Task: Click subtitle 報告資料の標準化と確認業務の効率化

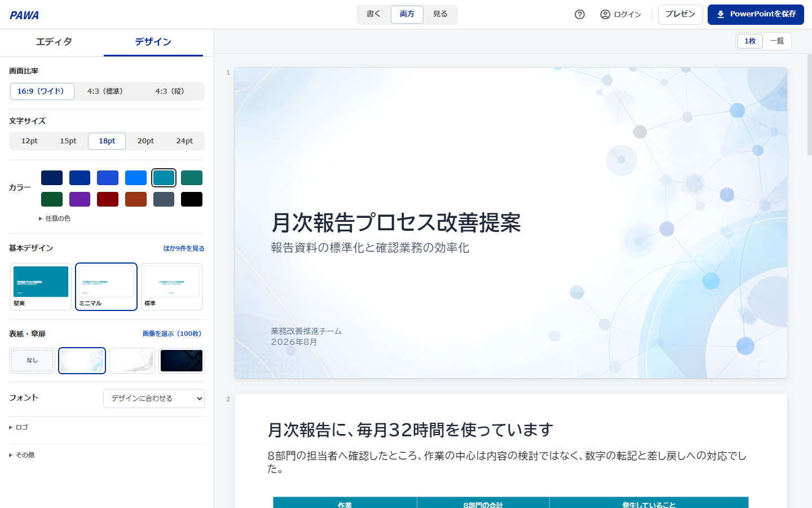Action: click(x=370, y=248)
